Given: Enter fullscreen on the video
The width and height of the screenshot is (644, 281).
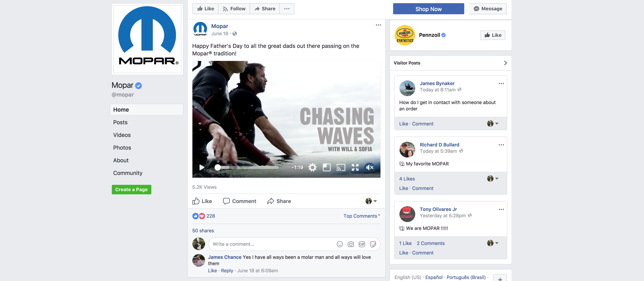Looking at the screenshot, I should tap(355, 167).
